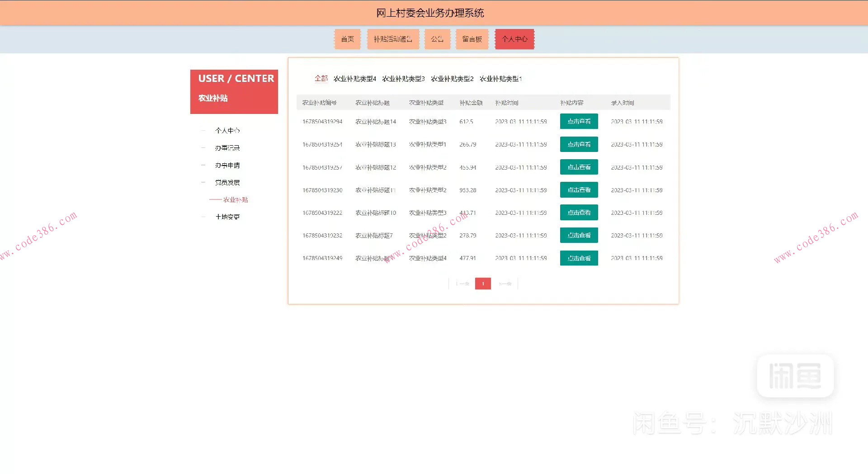This screenshot has height=474, width=868.
Task: Select 办事申请 from the sidebar
Action: pyautogui.click(x=227, y=166)
